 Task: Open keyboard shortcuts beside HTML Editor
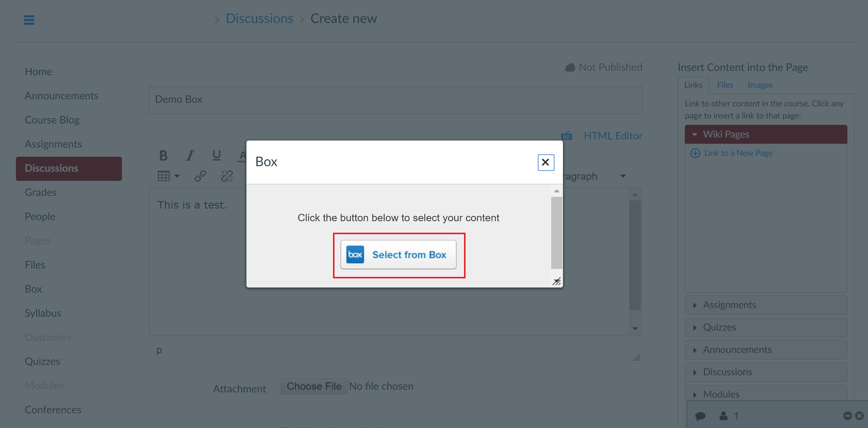(x=566, y=135)
